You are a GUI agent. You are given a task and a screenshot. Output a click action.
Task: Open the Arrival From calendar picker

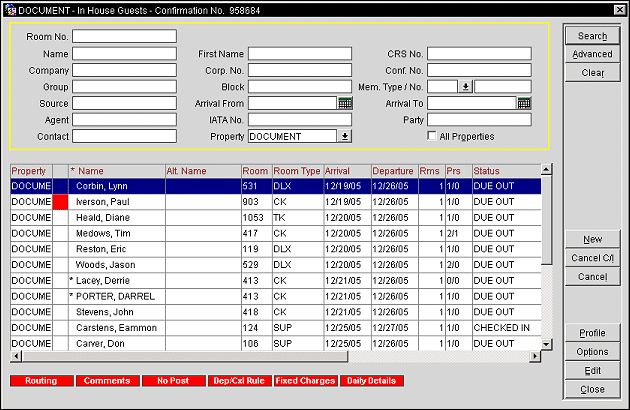[345, 103]
